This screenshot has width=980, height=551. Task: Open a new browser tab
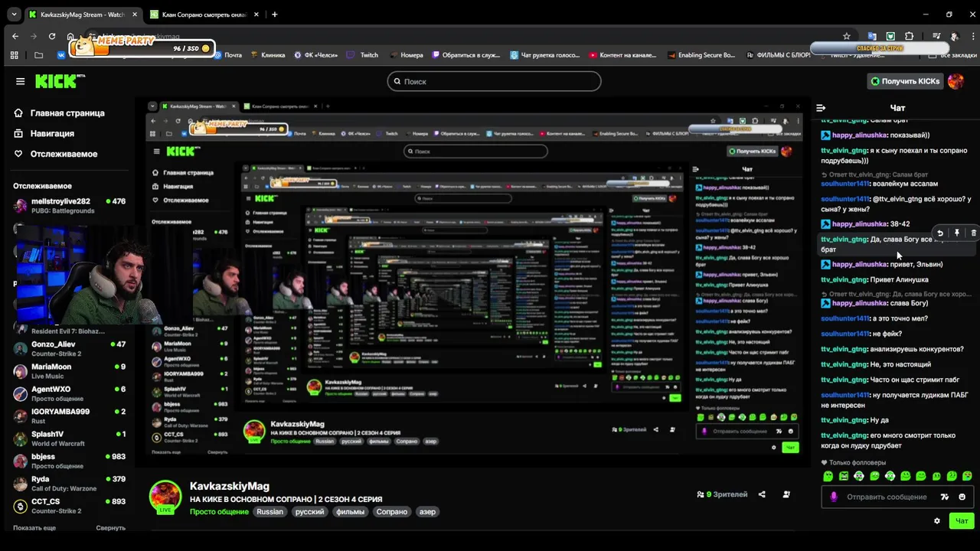click(275, 15)
